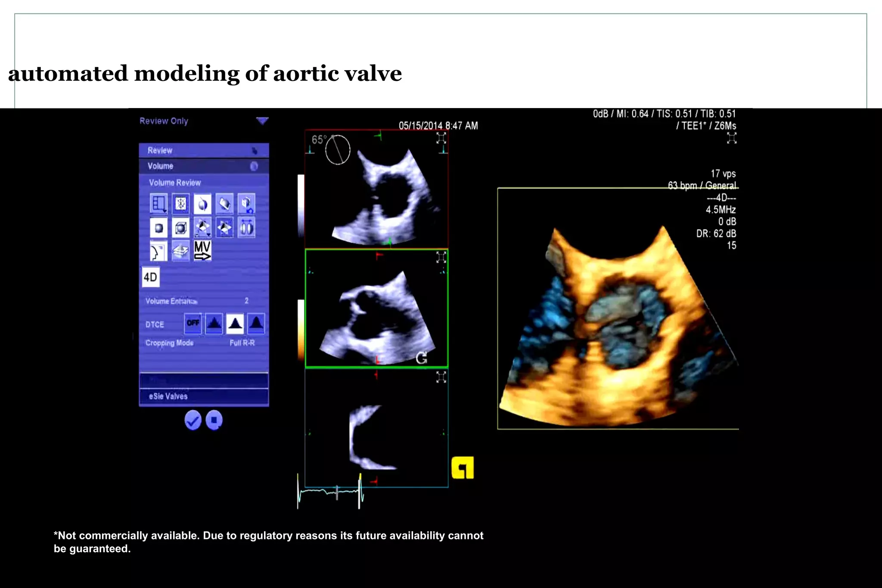882x588 pixels.
Task: Click the 4.5MHz frequency readout
Action: [x=721, y=210]
